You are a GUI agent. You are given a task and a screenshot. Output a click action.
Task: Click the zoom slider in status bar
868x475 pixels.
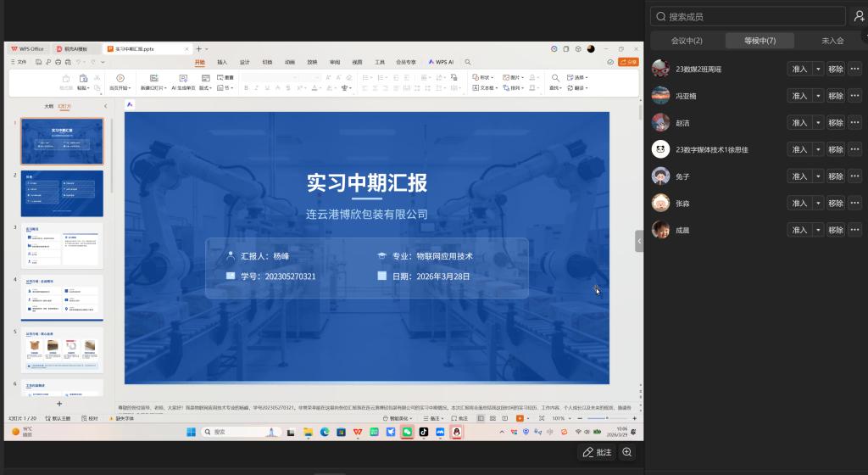click(606, 418)
